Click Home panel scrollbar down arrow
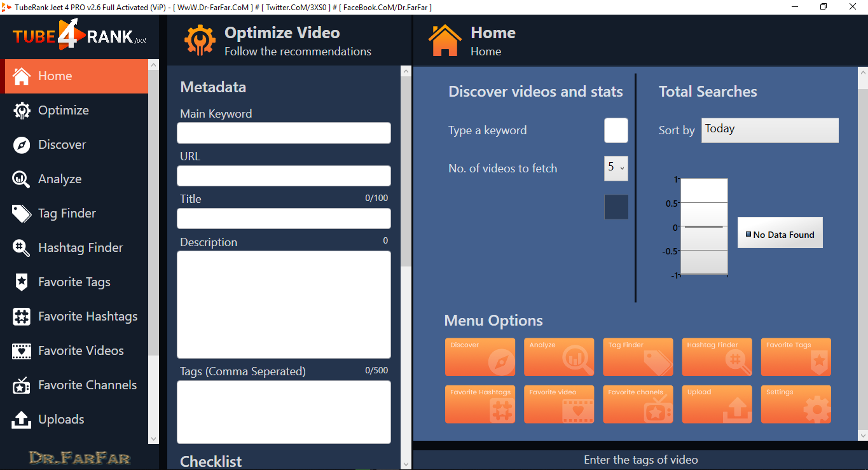 [x=863, y=436]
